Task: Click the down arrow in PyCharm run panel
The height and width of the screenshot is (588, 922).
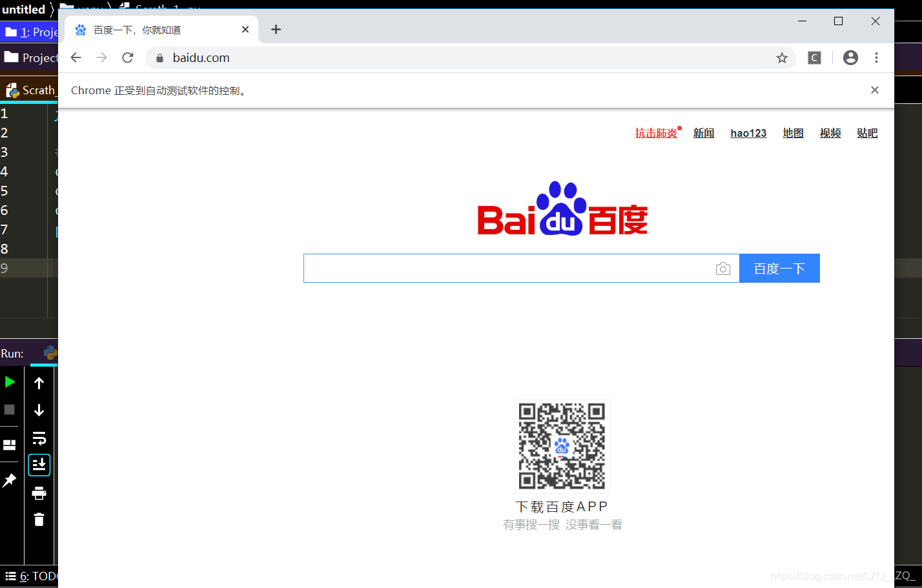Action: pos(39,411)
